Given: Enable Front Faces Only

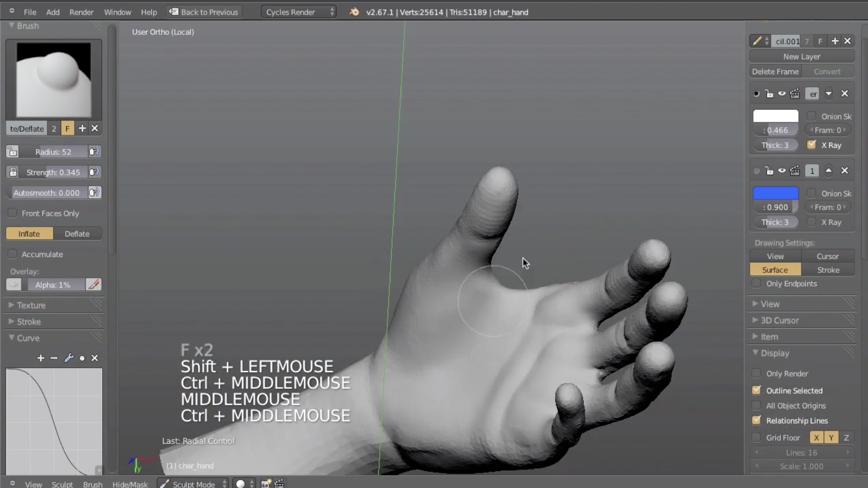Looking at the screenshot, I should [12, 213].
